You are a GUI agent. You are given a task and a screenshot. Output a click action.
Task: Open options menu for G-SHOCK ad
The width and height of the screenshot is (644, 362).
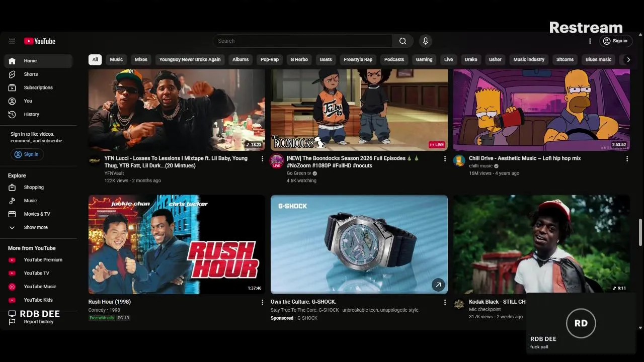point(444,302)
